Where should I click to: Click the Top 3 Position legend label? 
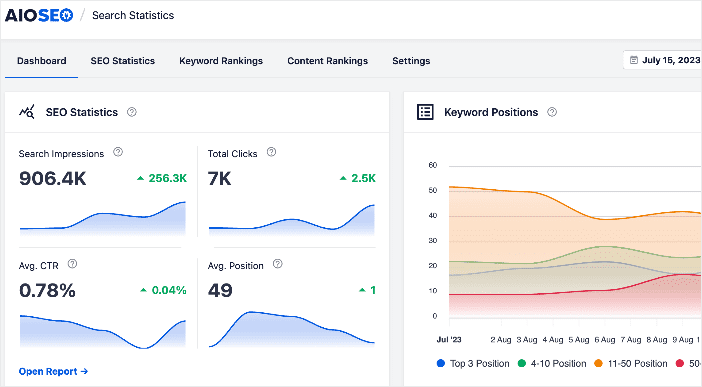(x=479, y=363)
